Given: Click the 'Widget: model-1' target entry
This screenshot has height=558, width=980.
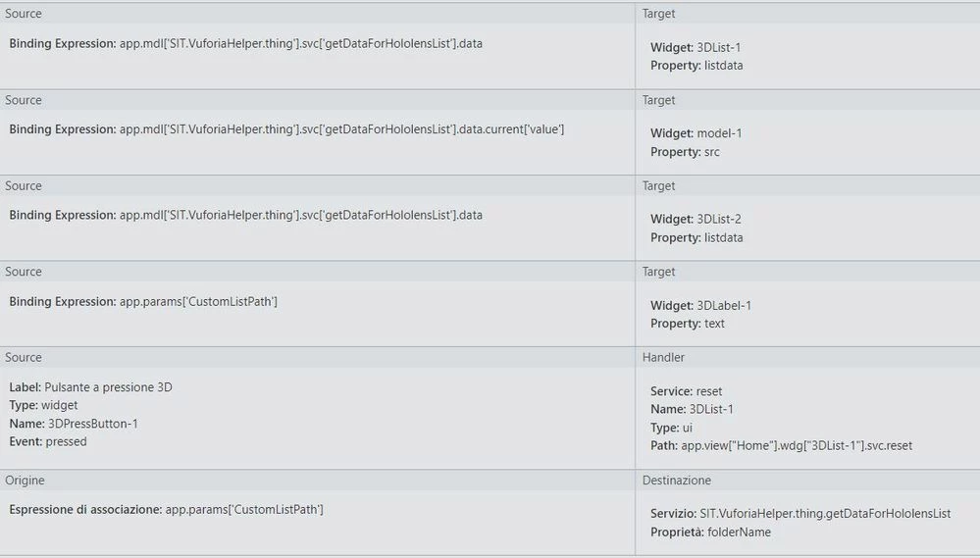Looking at the screenshot, I should pos(696,133).
